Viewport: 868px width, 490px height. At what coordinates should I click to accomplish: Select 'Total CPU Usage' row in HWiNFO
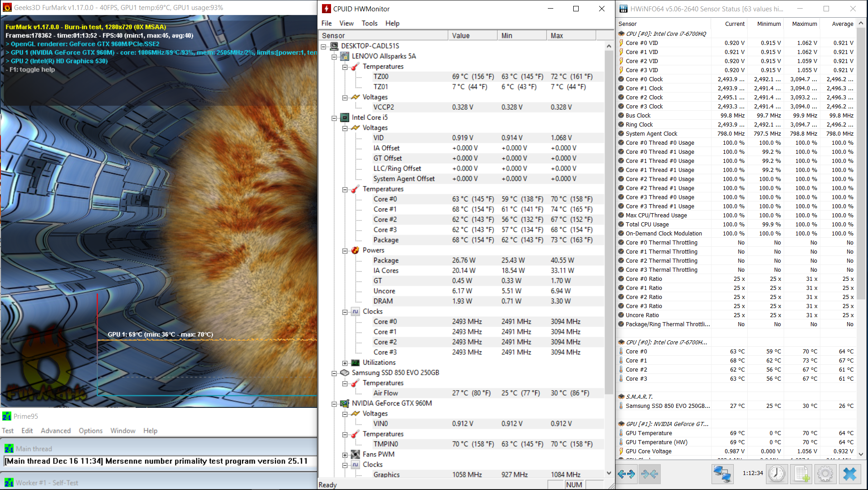click(x=736, y=224)
